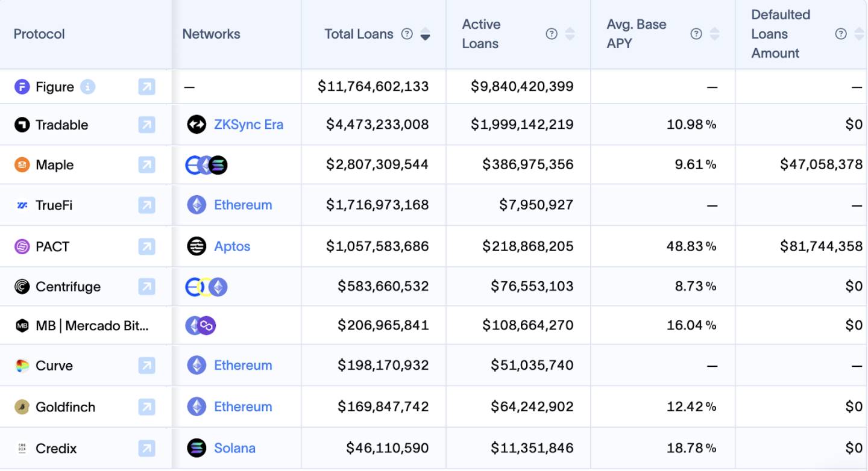
Task: Sort by Defaulted Loans Amount arrows
Action: [859, 34]
